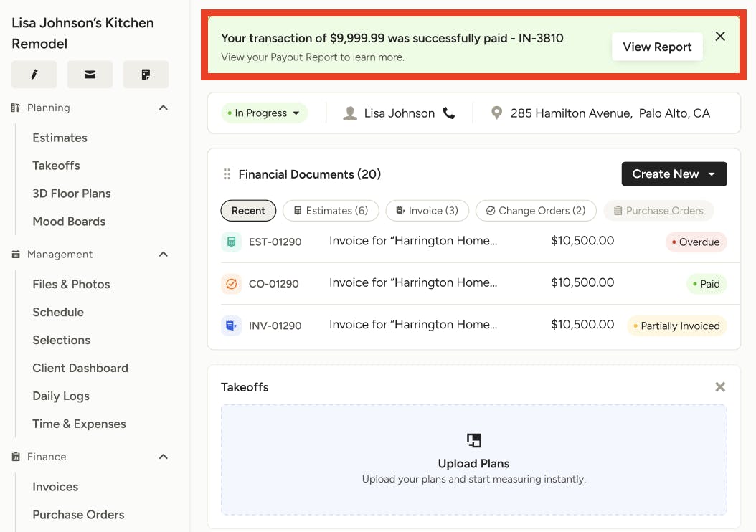756x532 pixels.
Task: Click the green EST-01290 estimate icon
Action: pyautogui.click(x=231, y=242)
